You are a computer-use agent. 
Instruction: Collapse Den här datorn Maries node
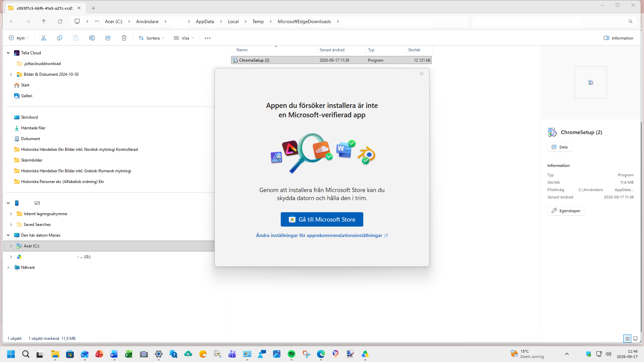click(8, 235)
